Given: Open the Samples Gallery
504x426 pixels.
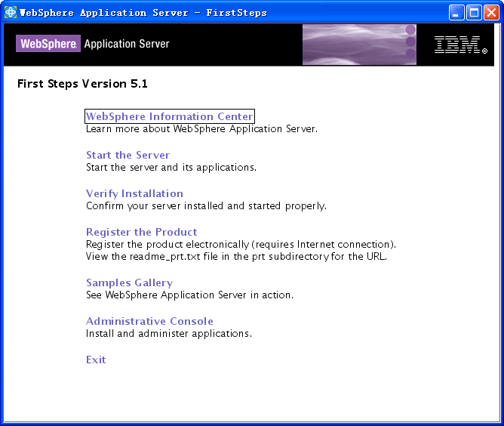Looking at the screenshot, I should (129, 282).
